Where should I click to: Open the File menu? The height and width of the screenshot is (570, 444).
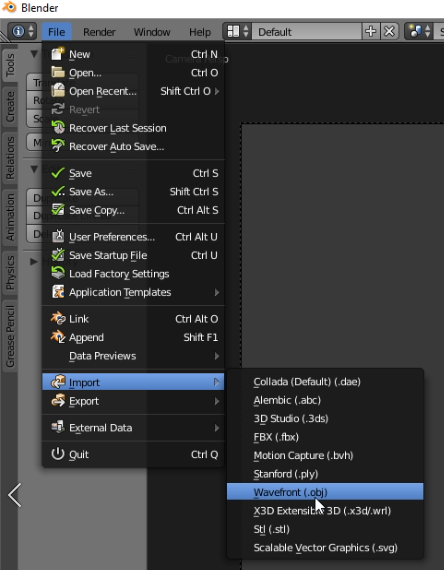(56, 32)
